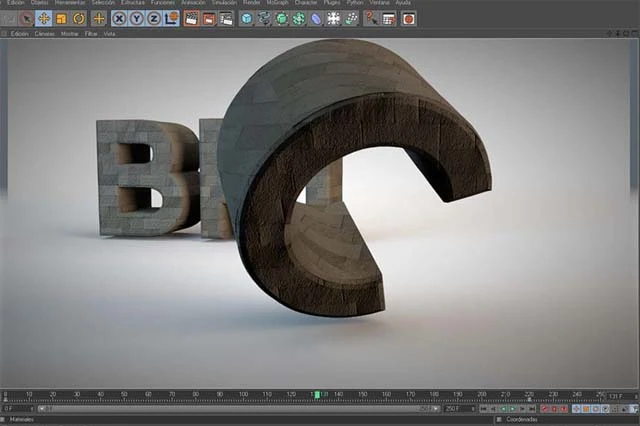Open the viewport Mostrar menu
Image resolution: width=640 pixels, height=426 pixels.
coord(70,34)
